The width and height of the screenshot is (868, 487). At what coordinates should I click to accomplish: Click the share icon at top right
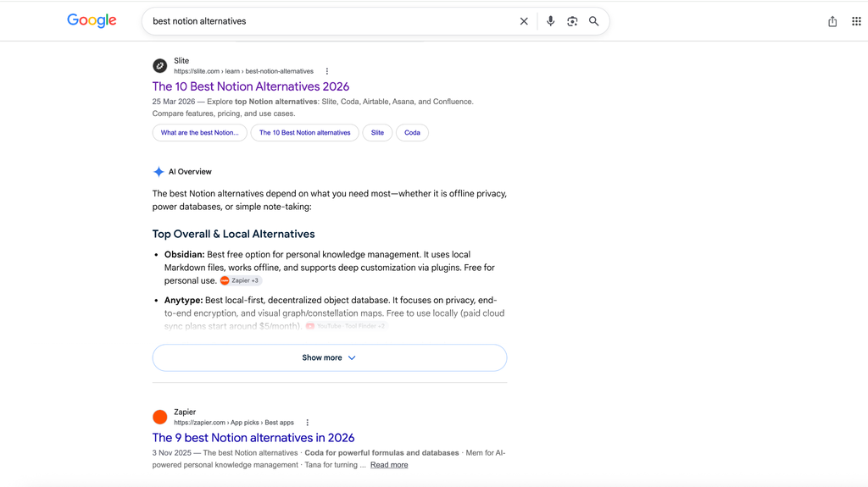pyautogui.click(x=832, y=21)
